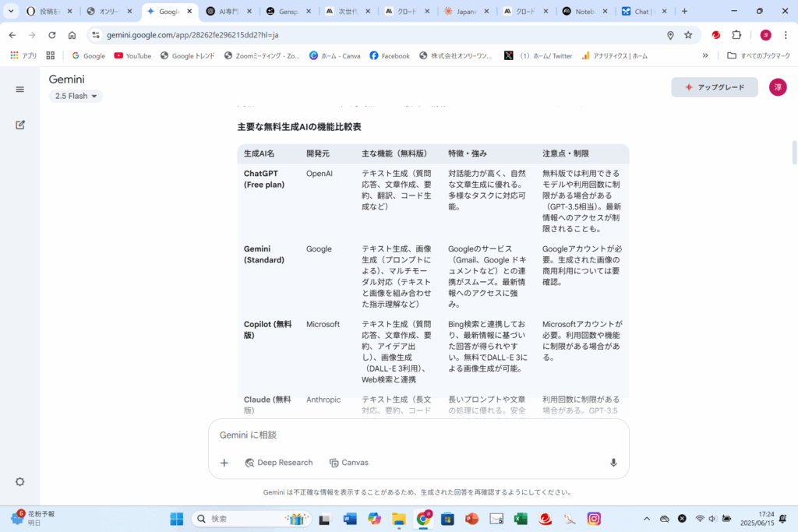The width and height of the screenshot is (798, 532).
Task: Open the YouTube bookmark
Action: pos(132,56)
